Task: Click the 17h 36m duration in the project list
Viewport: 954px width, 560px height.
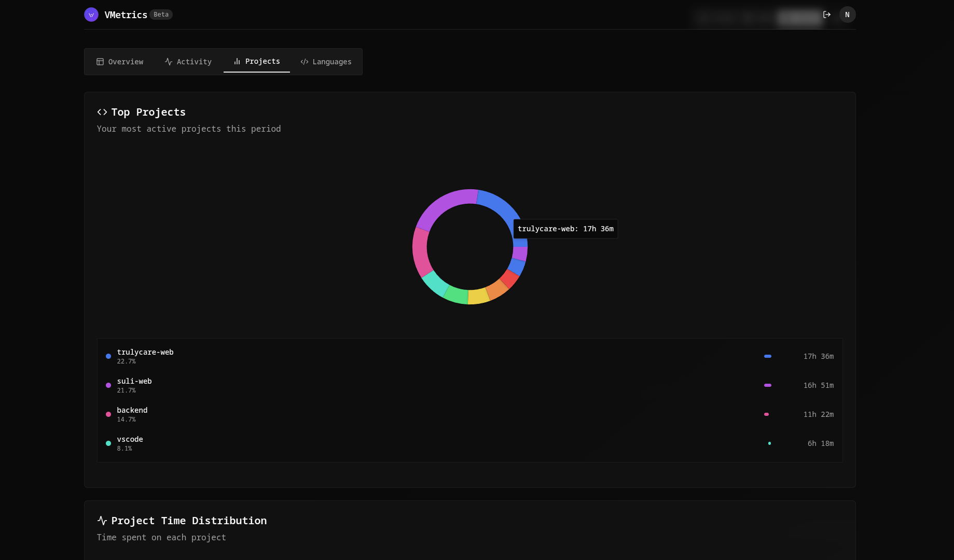Action: [x=819, y=356]
